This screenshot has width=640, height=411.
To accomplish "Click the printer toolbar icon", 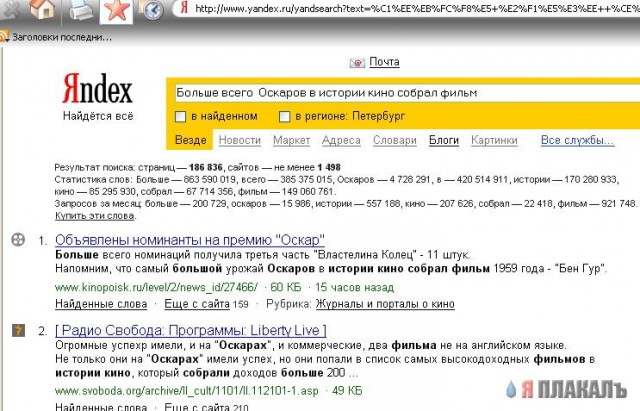I will (81, 9).
